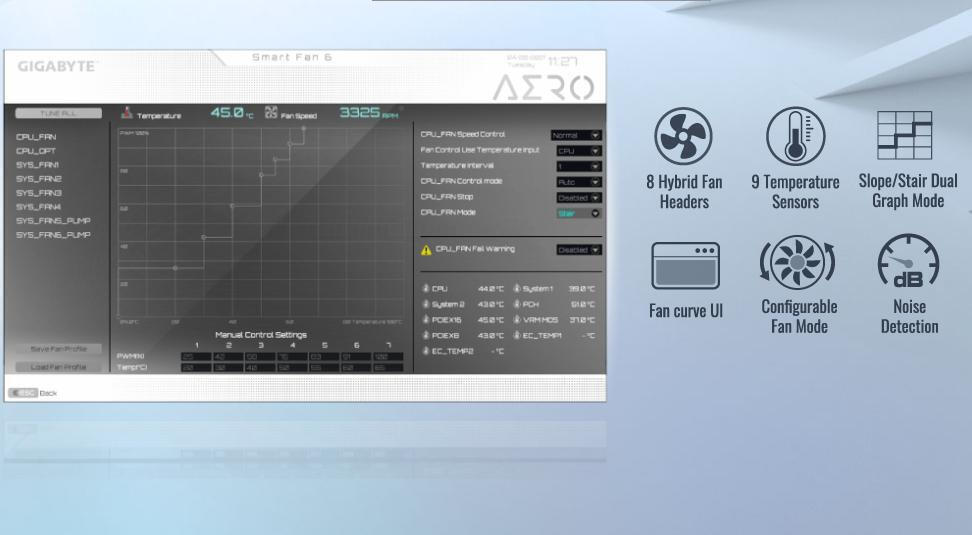Click the first PWM(%) manual control field
The image size is (972, 535).
[196, 356]
